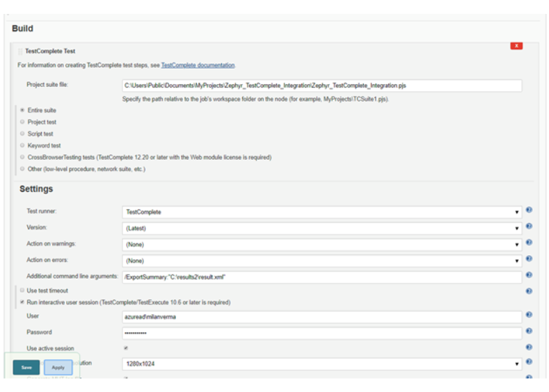This screenshot has width=549, height=392.
Task: Delete TestComplete Test step with red X
Action: pos(516,46)
